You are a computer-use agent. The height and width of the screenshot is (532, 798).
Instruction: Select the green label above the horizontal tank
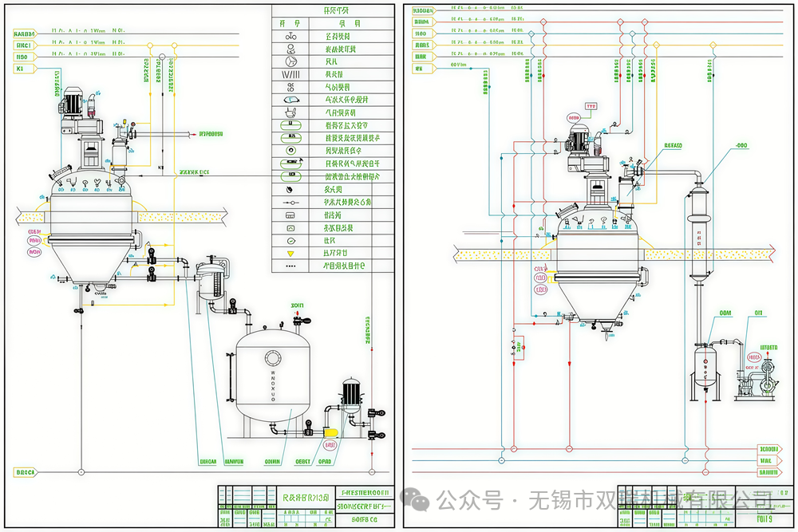click(x=298, y=305)
